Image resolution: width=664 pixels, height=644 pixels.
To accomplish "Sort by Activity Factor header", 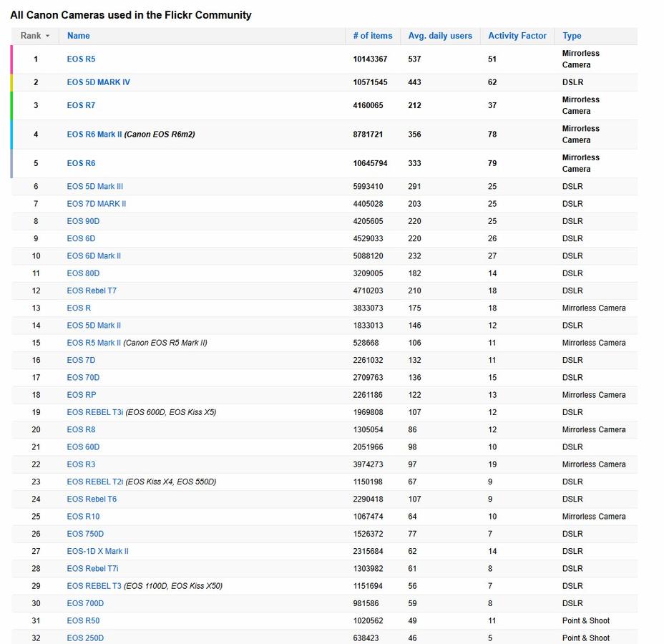I will click(517, 36).
